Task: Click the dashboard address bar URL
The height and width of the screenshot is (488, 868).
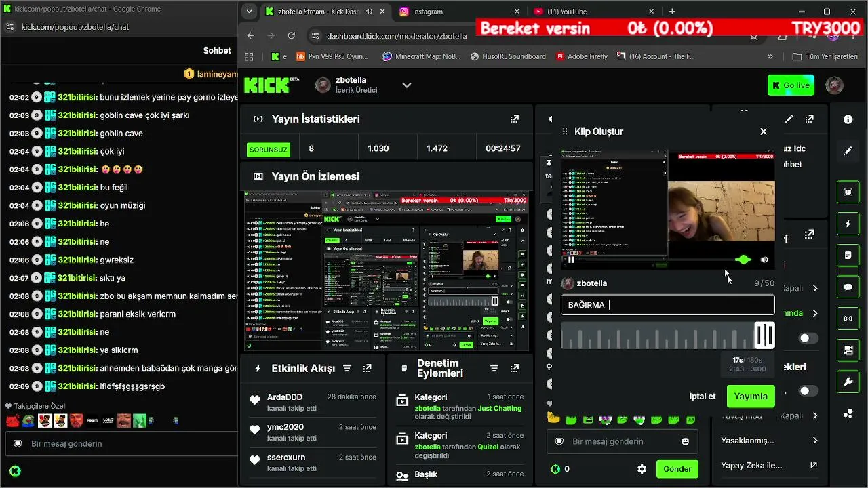Action: pyautogui.click(x=397, y=36)
